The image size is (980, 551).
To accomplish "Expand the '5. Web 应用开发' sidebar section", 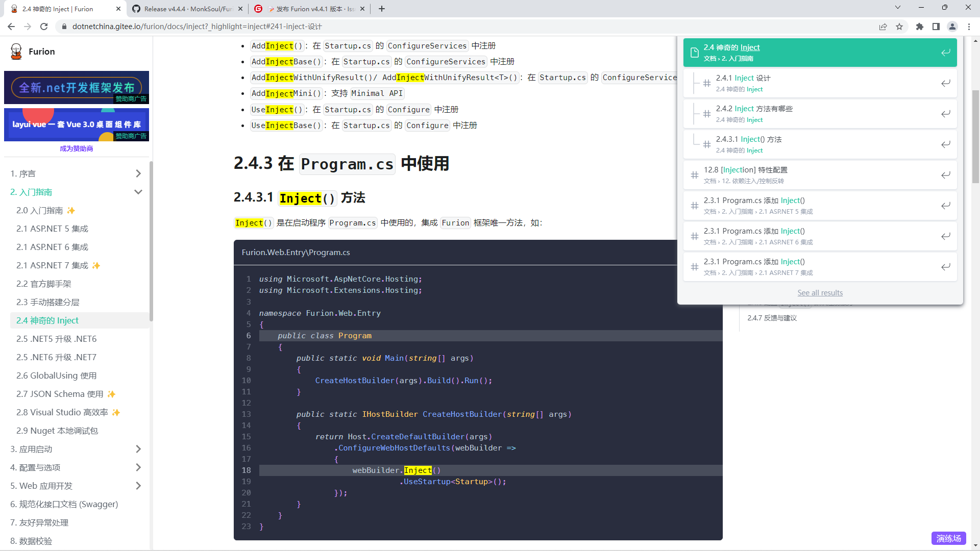I will 138,486.
